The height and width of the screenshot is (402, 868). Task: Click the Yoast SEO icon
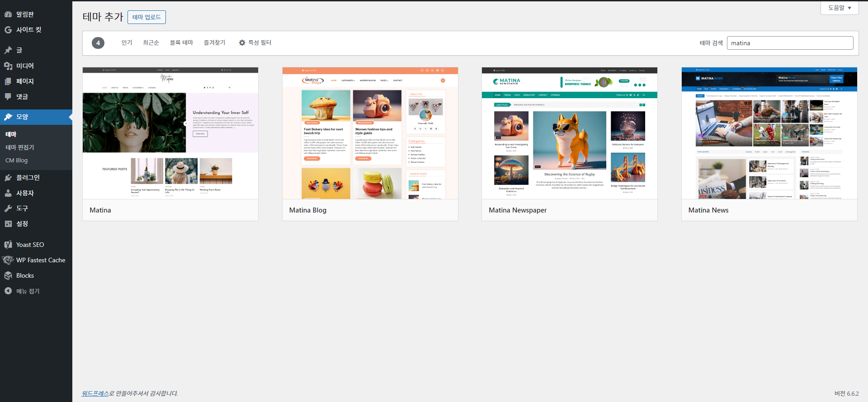coord(8,245)
